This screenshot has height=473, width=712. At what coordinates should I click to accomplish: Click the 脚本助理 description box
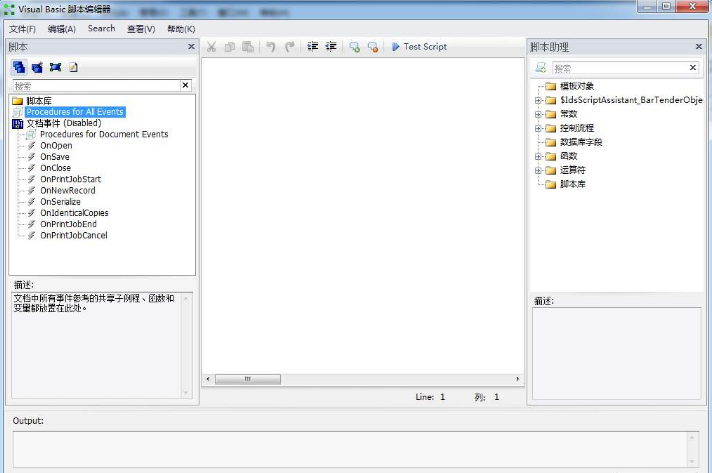617,354
